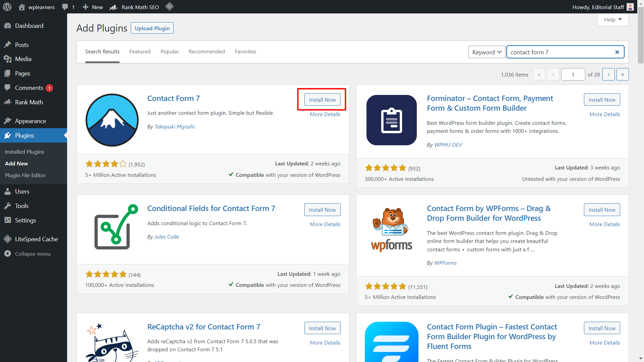Jump to last results page
This screenshot has height=362, width=644.
tap(623, 74)
